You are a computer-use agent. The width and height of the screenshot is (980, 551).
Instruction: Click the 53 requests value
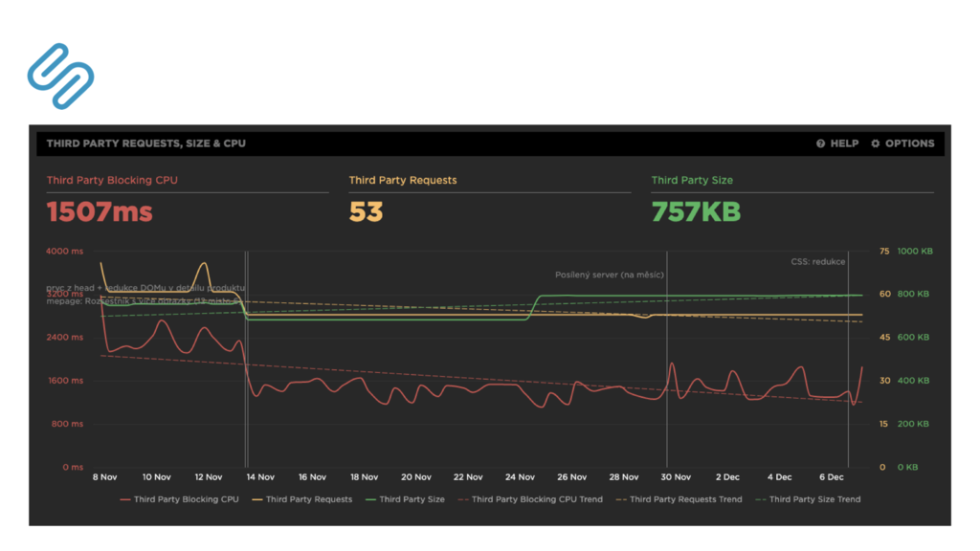[x=366, y=211]
